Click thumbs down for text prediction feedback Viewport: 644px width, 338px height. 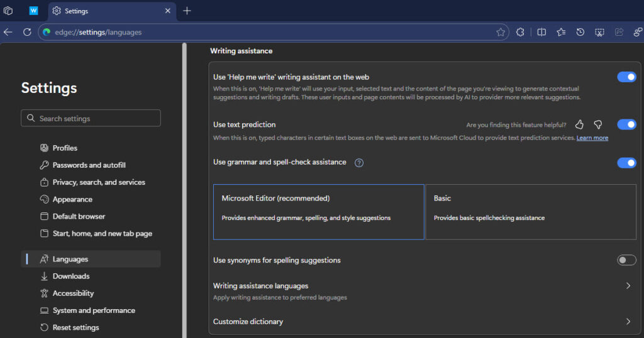pyautogui.click(x=598, y=124)
